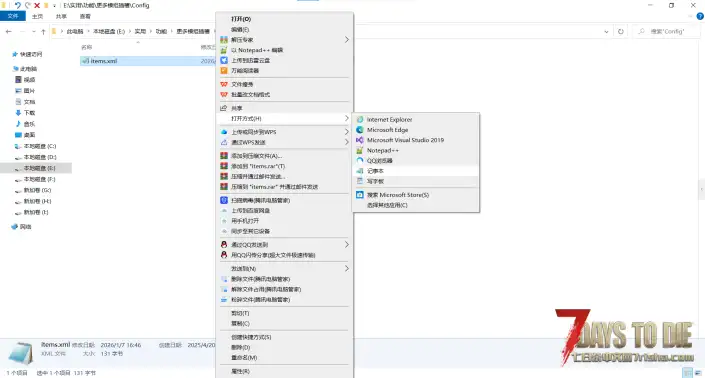Viewport: 705px width, 378px height.
Task: Click the QQ browser icon in the submenu
Action: click(x=360, y=161)
